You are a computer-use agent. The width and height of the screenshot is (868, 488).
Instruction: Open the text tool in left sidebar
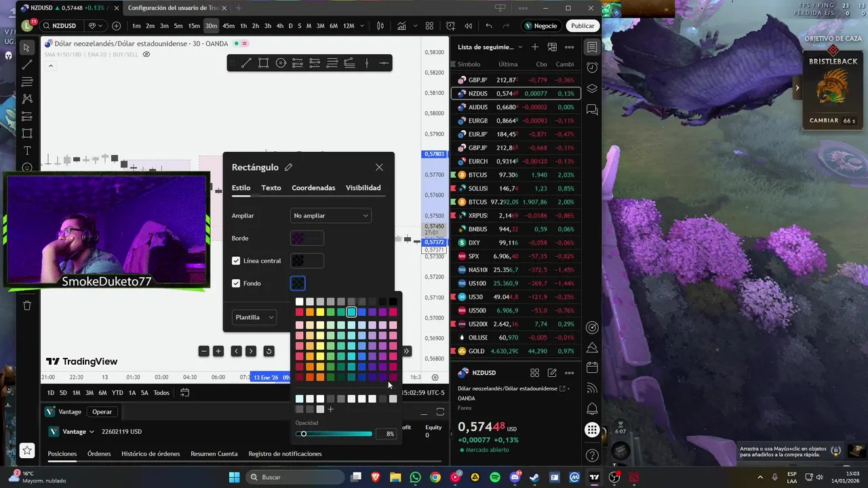(27, 150)
